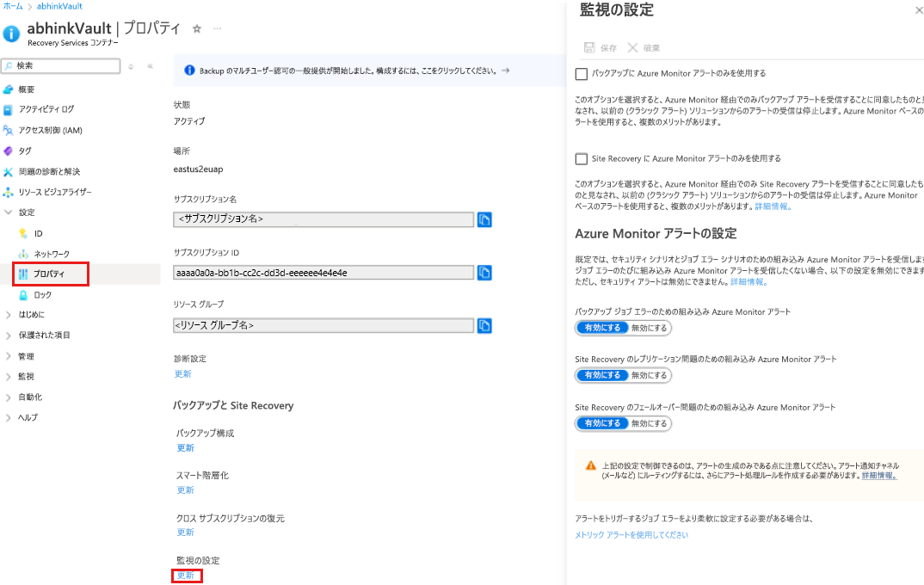Check バックアップに Azure Monitor アラートのみを使用する
This screenshot has height=585, width=924.
pos(581,74)
